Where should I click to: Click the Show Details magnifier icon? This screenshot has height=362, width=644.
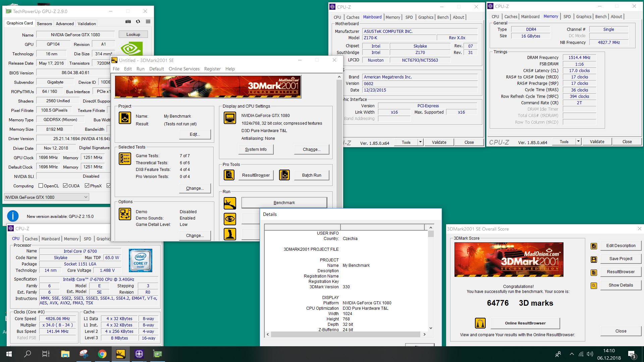[x=594, y=286]
